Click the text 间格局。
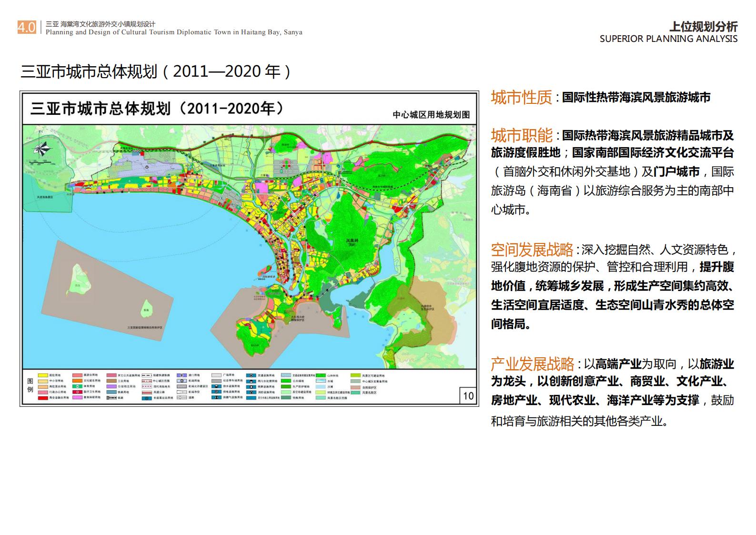The image size is (756, 535). click(x=511, y=324)
